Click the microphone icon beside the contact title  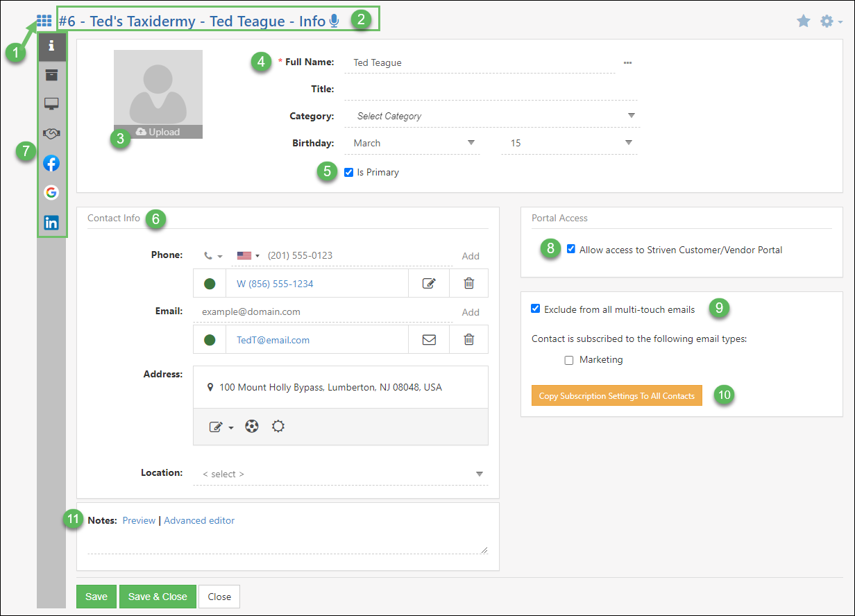pos(334,21)
